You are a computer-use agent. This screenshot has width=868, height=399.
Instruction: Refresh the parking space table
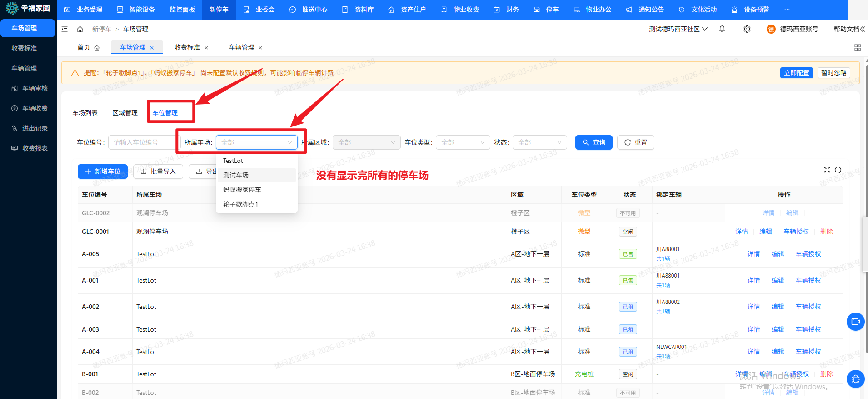838,170
